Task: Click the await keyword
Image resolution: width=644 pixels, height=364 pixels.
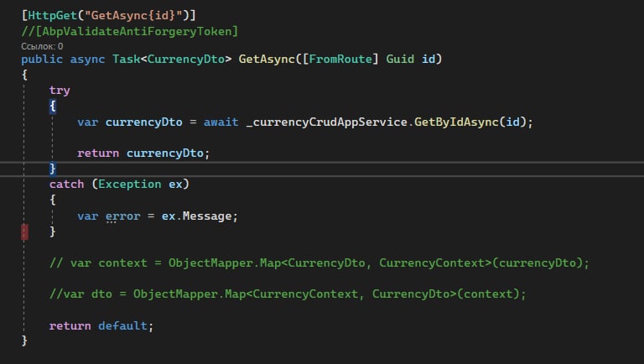Action: (221, 122)
